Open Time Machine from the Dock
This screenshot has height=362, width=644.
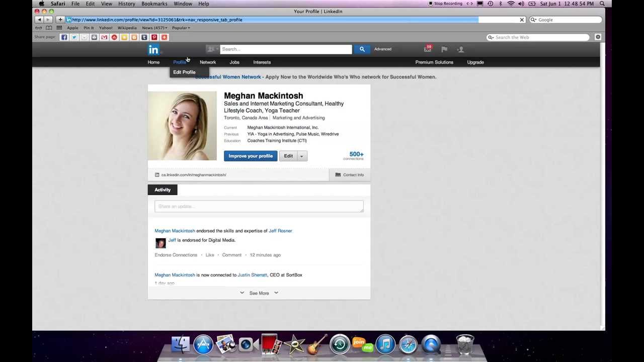click(x=340, y=344)
